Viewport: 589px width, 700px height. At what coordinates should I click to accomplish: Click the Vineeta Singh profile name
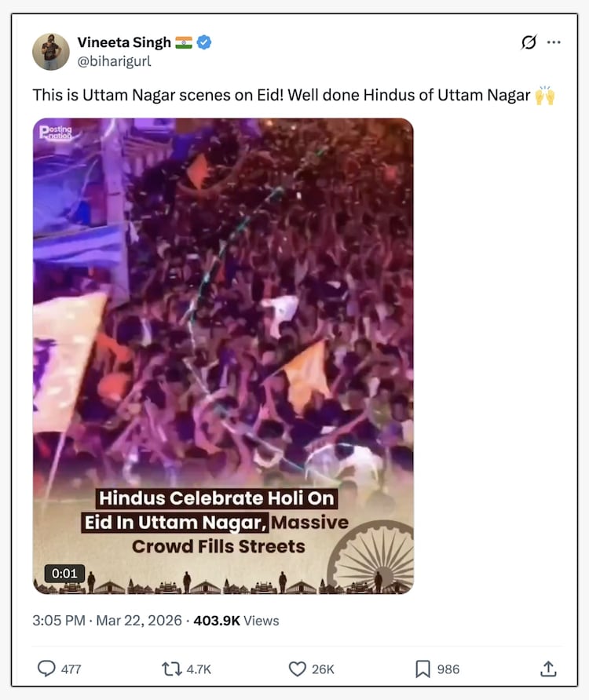tap(123, 42)
